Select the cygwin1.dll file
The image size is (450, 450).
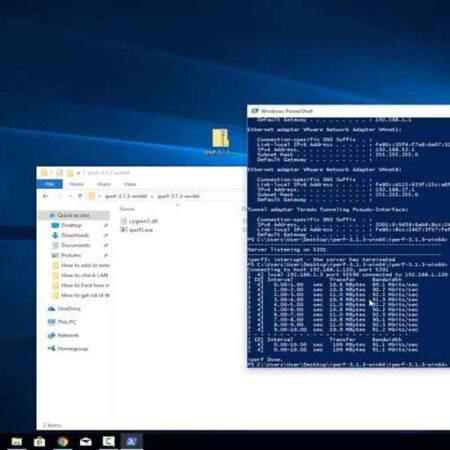[x=139, y=221]
